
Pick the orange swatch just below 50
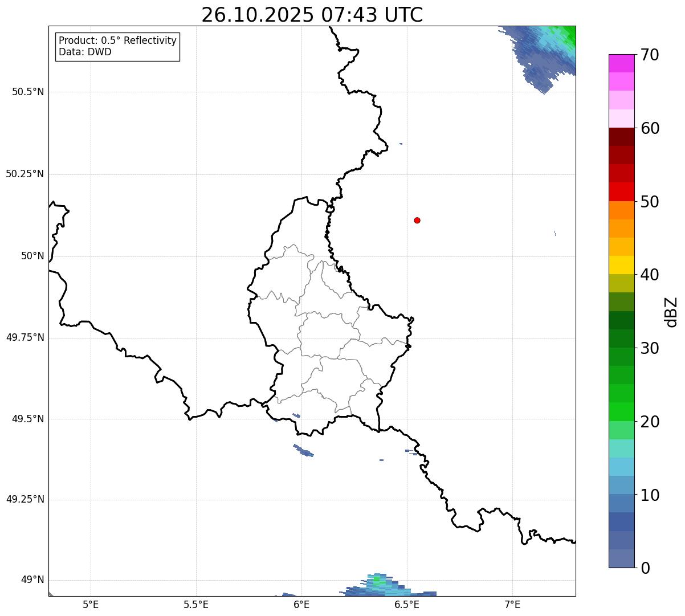tap(621, 210)
